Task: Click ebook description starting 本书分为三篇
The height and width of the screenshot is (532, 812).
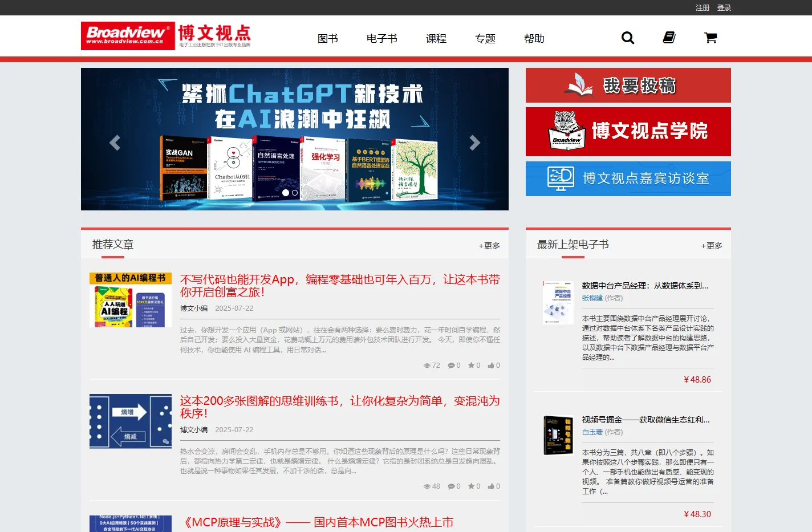Action: pyautogui.click(x=648, y=472)
